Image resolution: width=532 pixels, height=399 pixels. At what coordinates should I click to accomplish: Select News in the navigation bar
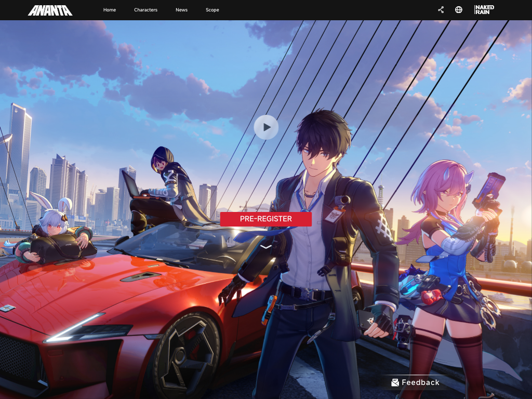pos(181,10)
